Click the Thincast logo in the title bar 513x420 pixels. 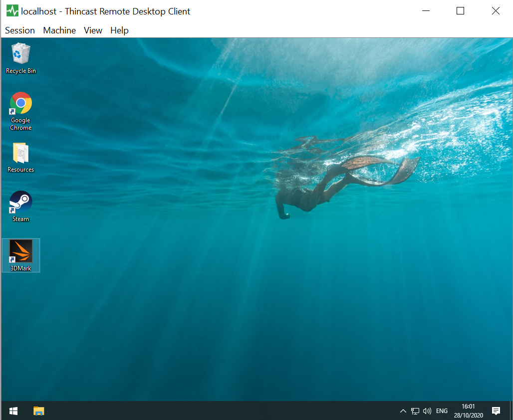pyautogui.click(x=12, y=10)
